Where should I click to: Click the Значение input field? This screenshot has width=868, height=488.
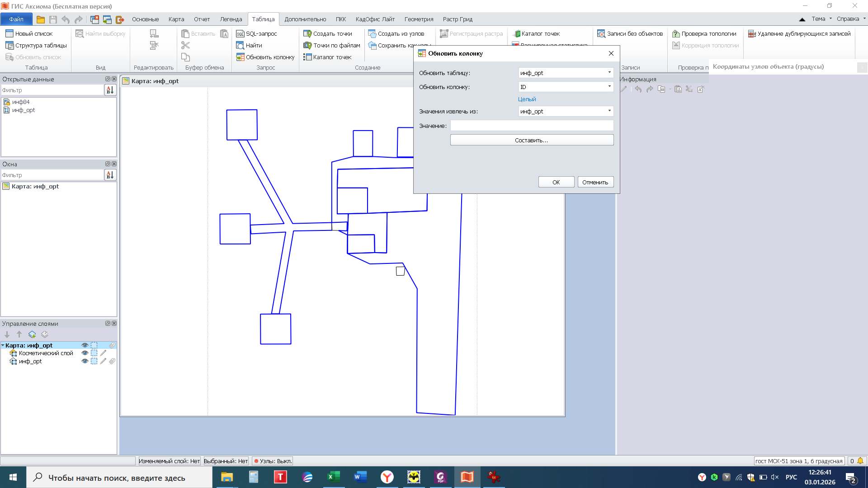[532, 126]
